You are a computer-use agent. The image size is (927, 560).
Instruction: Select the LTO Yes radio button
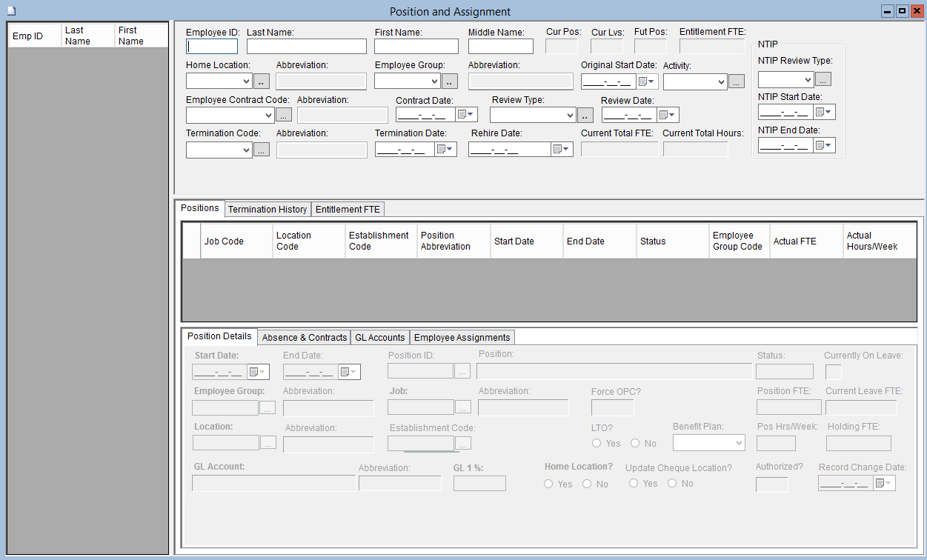coord(597,444)
